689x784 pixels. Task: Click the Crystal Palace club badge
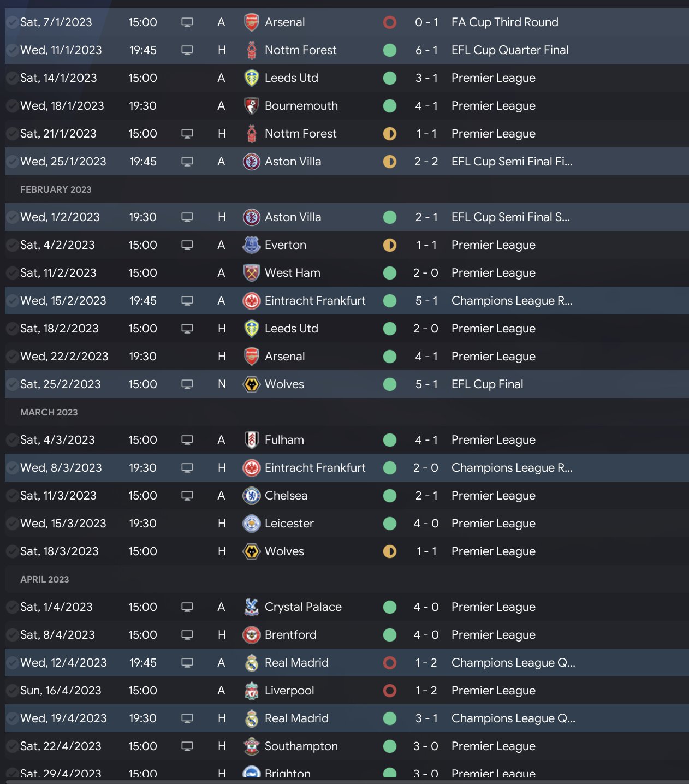click(x=251, y=607)
